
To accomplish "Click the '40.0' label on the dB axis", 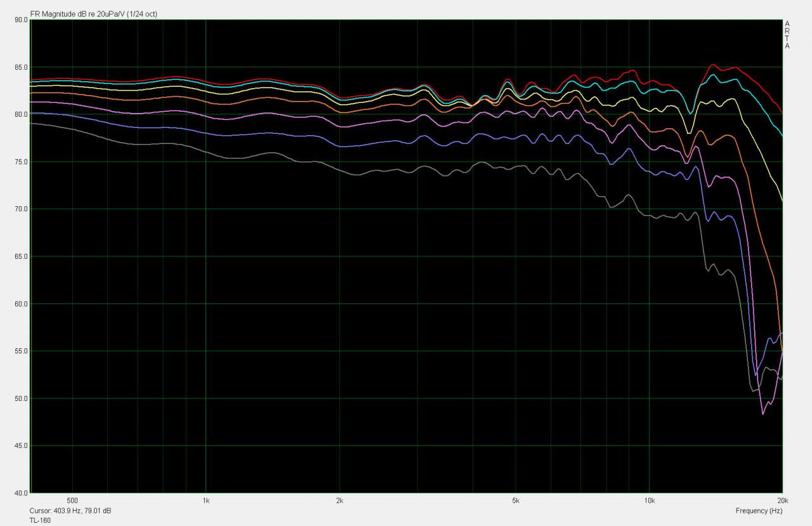I will [20, 493].
